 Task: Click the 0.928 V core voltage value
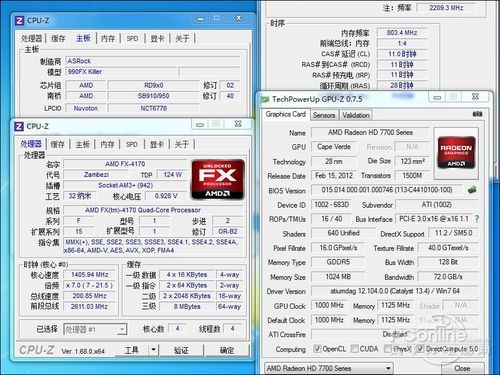click(x=166, y=196)
